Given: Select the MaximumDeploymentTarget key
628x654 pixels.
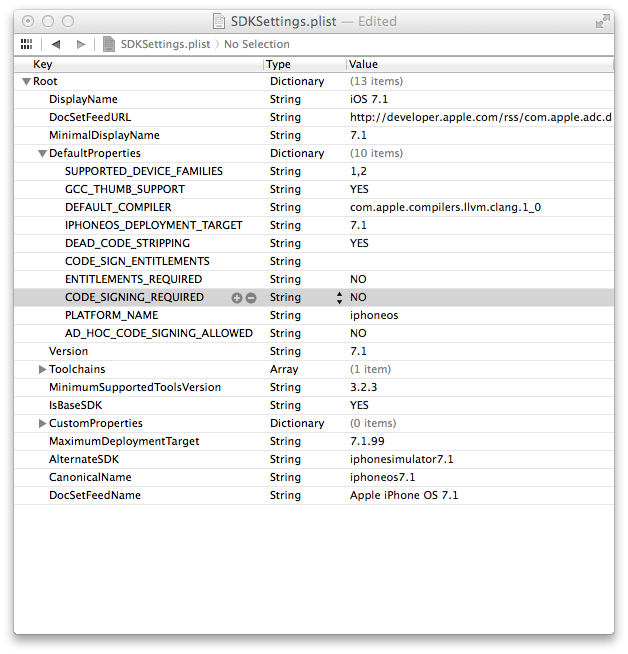Looking at the screenshot, I should click(x=124, y=441).
